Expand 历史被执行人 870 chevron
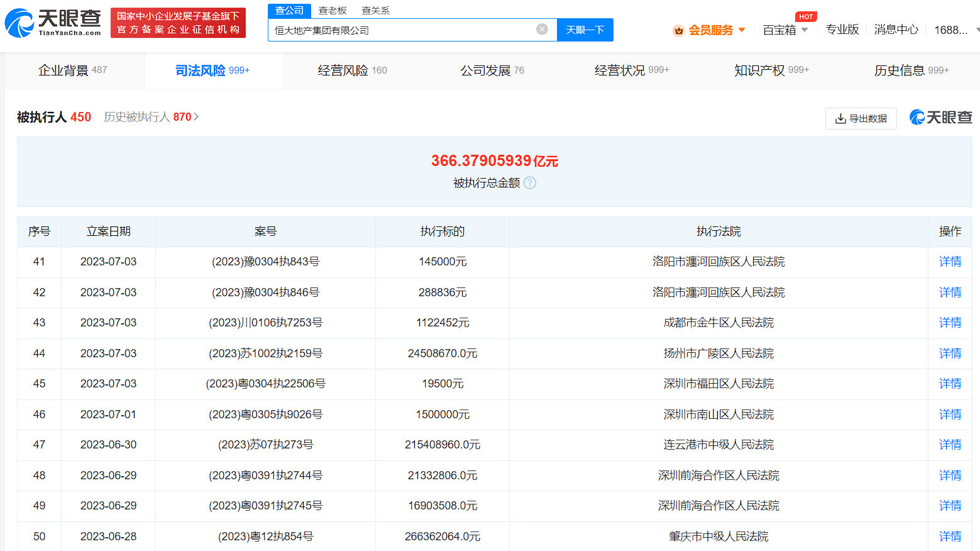 (196, 117)
